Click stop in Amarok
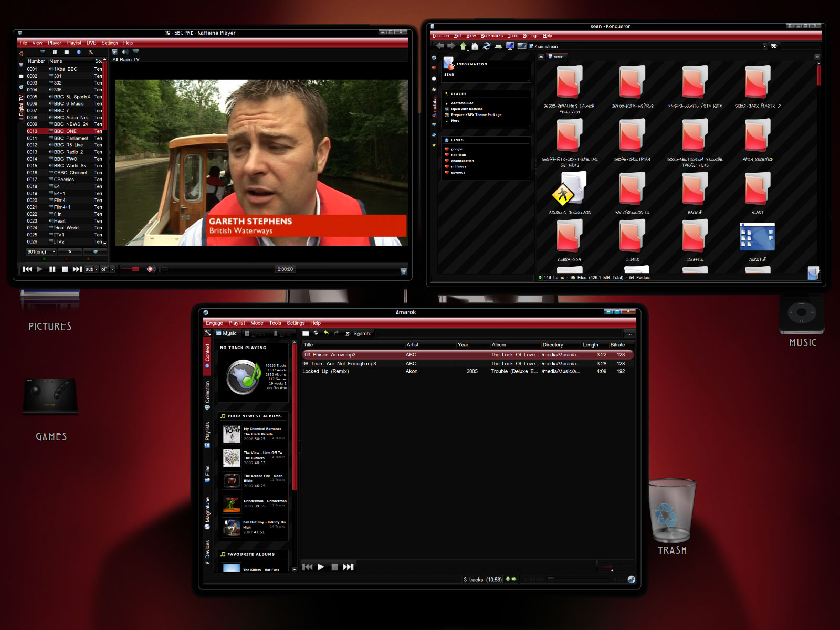The image size is (840, 630). (x=334, y=567)
